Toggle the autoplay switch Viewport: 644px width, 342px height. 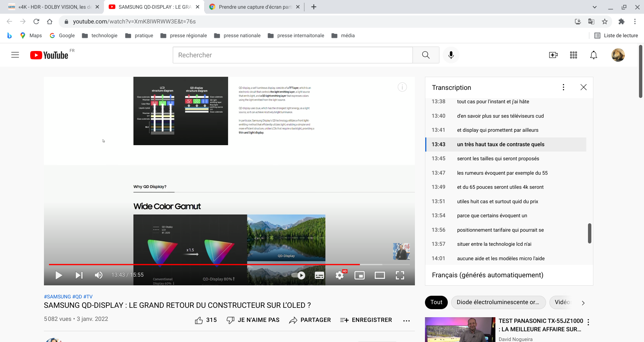[x=298, y=275]
